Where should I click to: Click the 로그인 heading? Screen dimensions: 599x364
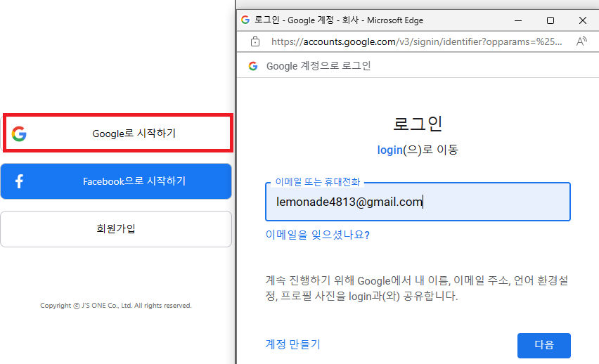[x=418, y=124]
